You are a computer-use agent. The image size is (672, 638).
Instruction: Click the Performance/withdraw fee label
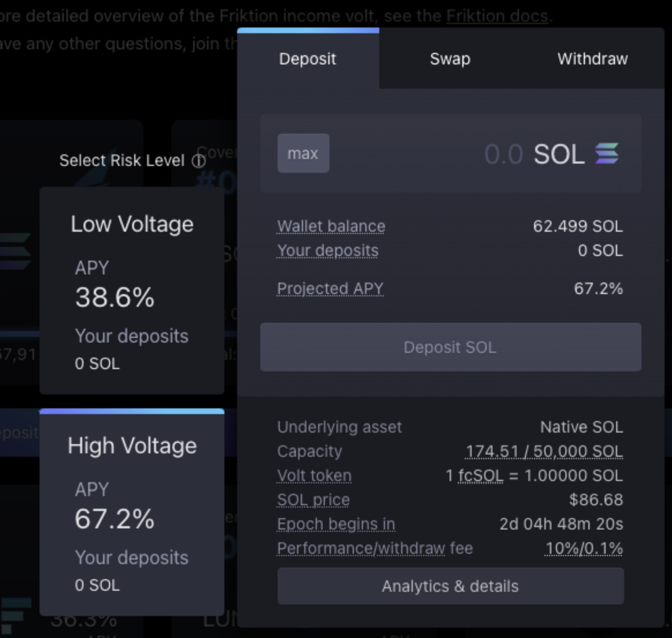pyautogui.click(x=375, y=548)
